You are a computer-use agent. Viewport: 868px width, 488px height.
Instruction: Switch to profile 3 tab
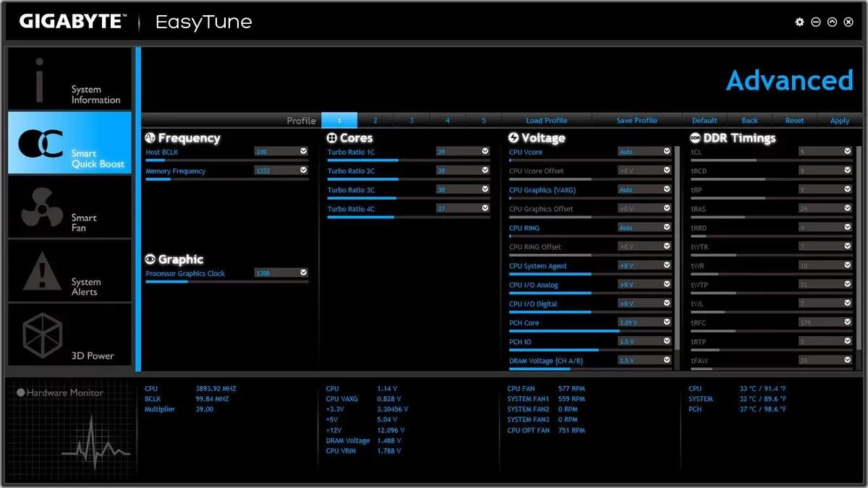point(412,120)
